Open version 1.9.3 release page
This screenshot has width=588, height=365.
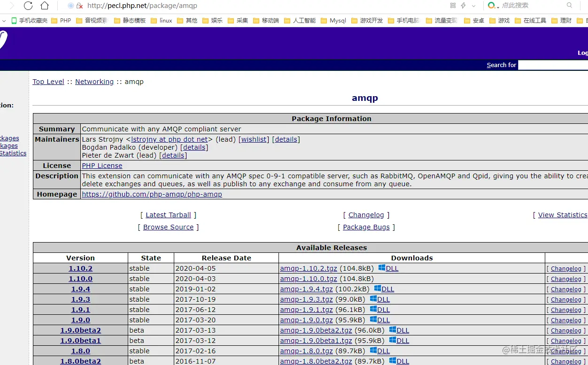pyautogui.click(x=81, y=299)
